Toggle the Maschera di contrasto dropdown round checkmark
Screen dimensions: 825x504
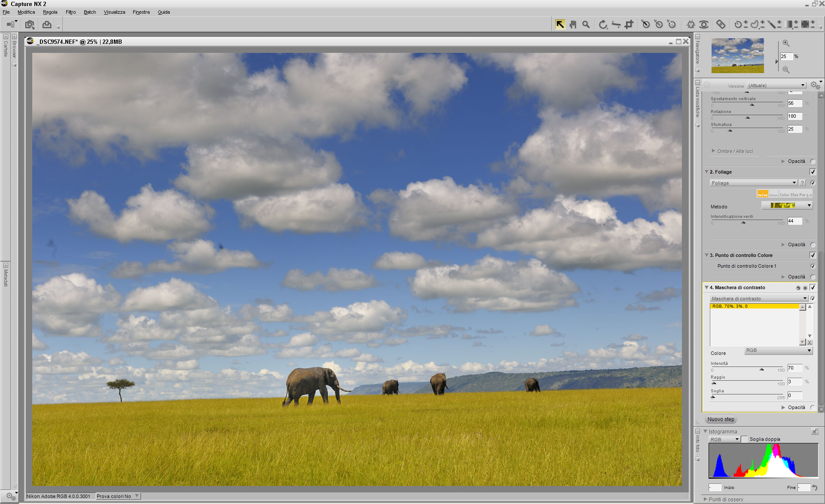[x=813, y=298]
